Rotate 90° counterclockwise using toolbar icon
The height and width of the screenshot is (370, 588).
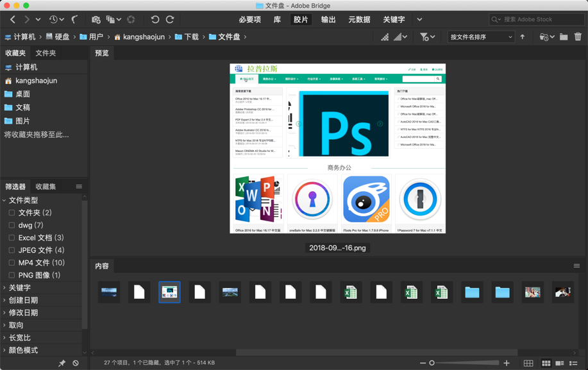click(155, 20)
